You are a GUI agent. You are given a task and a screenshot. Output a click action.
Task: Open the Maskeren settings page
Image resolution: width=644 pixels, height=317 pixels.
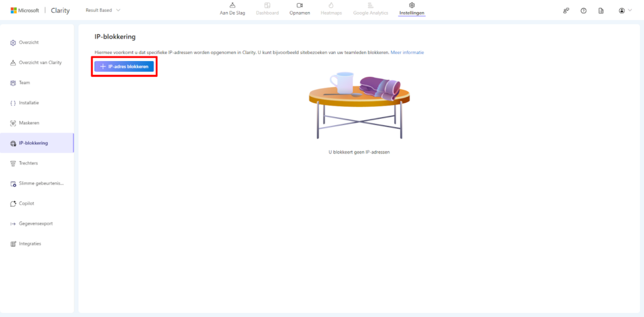(37, 123)
